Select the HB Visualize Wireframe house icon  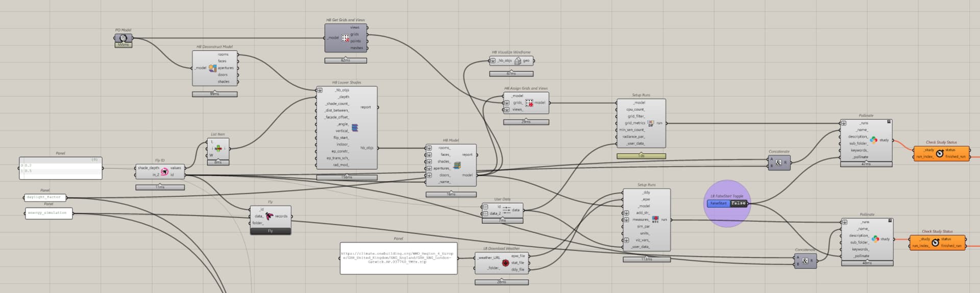pos(518,61)
